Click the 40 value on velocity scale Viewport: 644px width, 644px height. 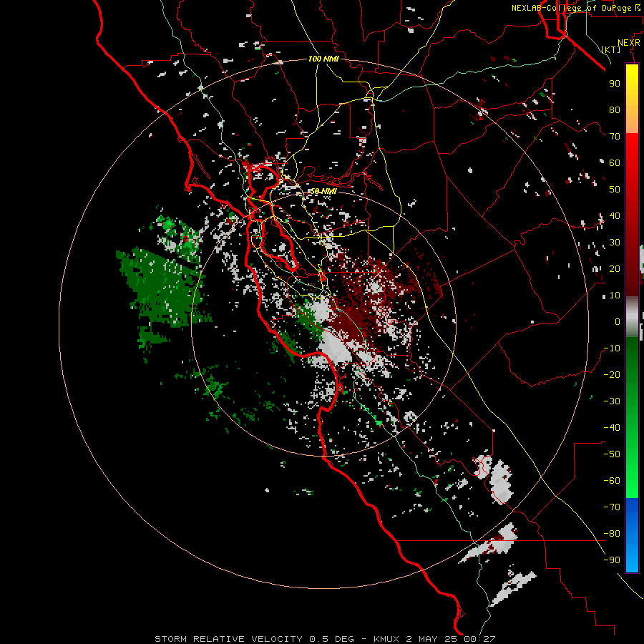click(615, 215)
